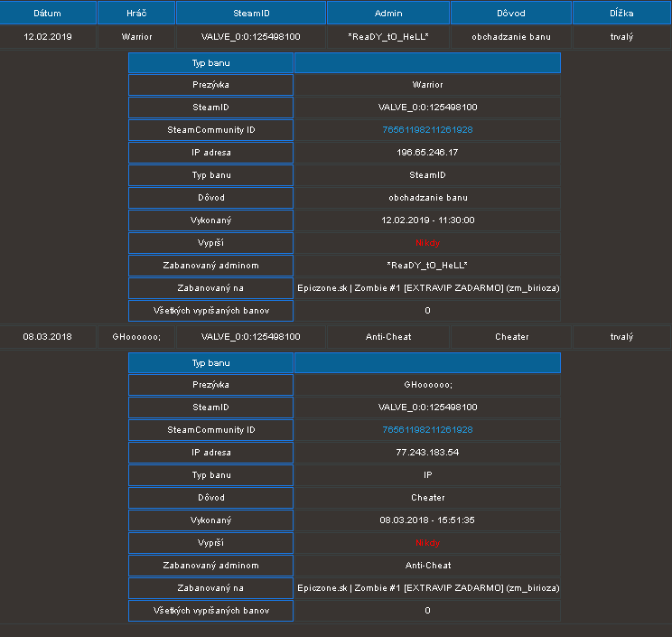
Task: Click the Dĺžka column header
Action: [x=621, y=13]
